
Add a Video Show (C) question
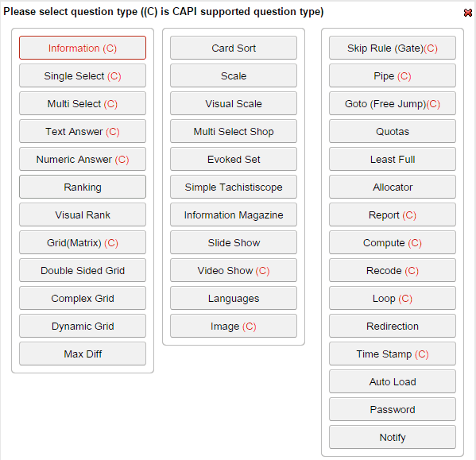click(234, 270)
